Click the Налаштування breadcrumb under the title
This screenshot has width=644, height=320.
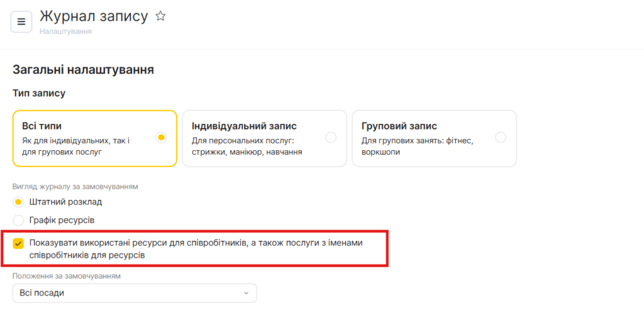click(x=65, y=31)
